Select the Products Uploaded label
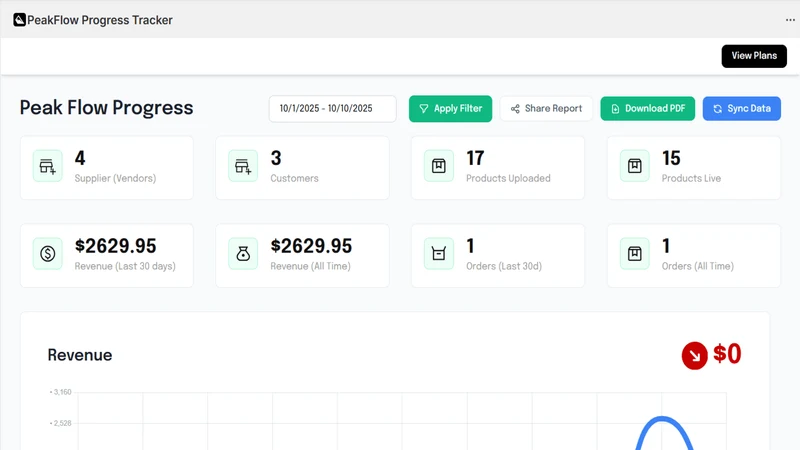Viewport: 800px width, 450px height. (x=508, y=178)
